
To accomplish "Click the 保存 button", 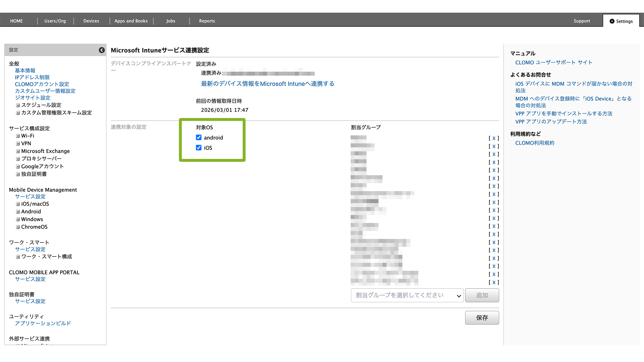I will tap(482, 318).
